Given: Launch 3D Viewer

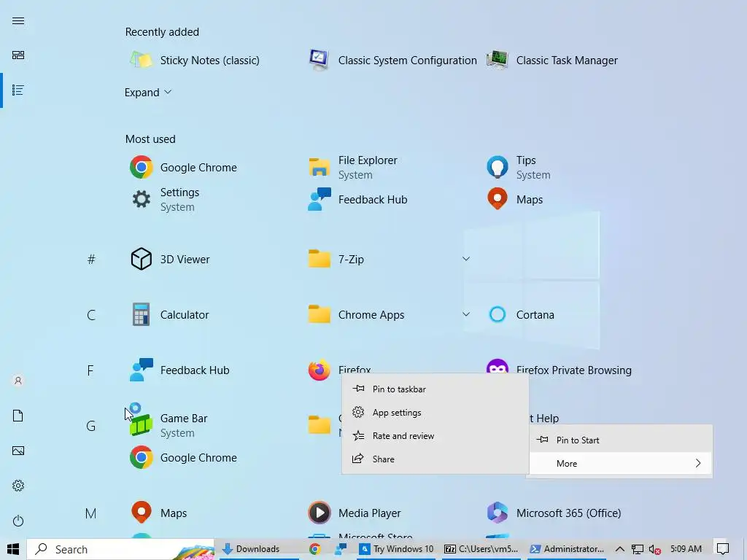Looking at the screenshot, I should 170,260.
